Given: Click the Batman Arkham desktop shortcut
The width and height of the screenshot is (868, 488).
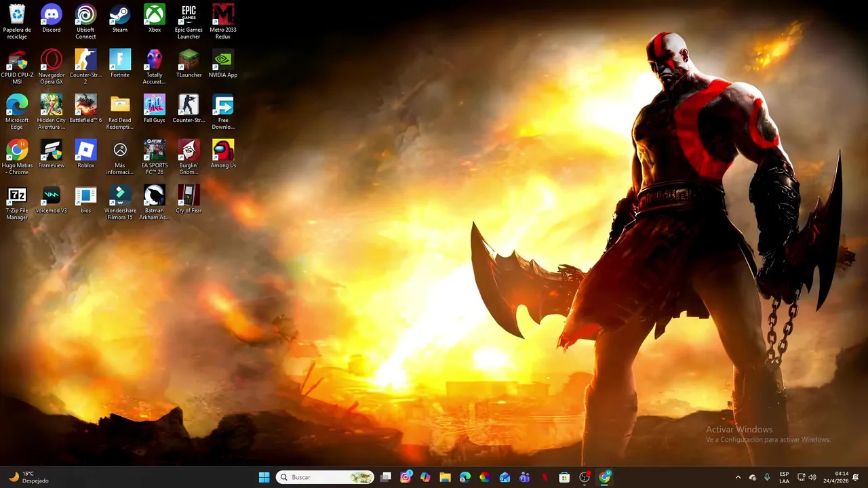Looking at the screenshot, I should 155,203.
